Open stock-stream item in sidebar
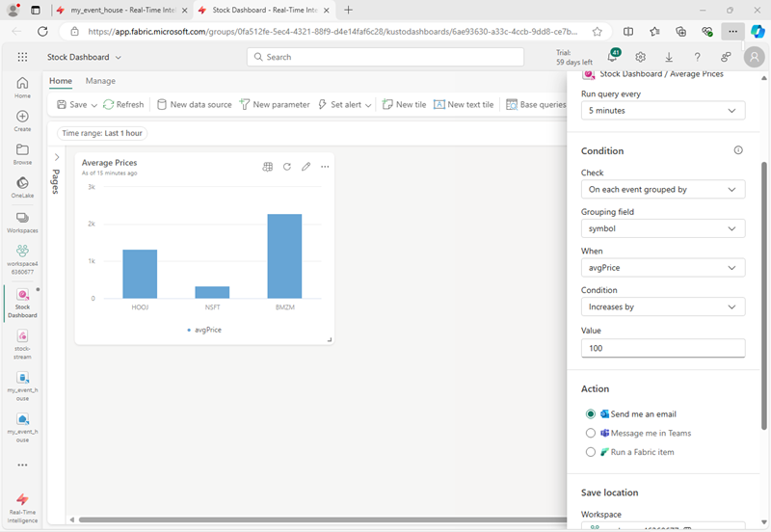The image size is (771, 532). [22, 344]
